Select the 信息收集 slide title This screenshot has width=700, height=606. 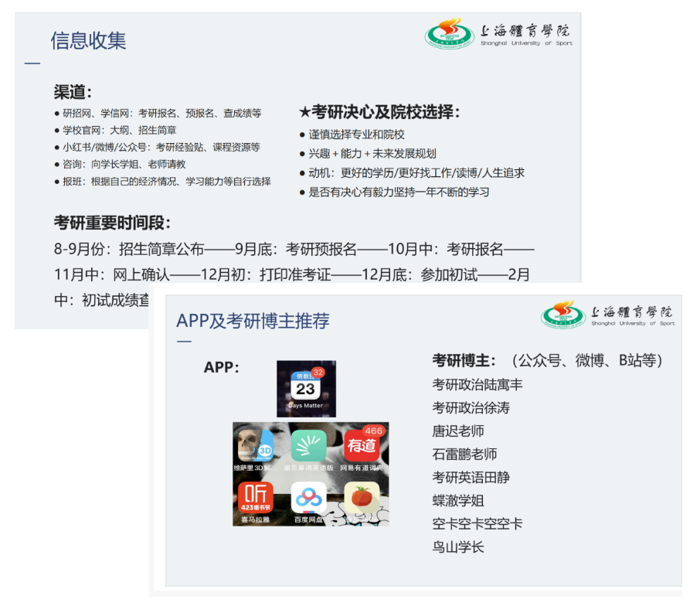88,40
